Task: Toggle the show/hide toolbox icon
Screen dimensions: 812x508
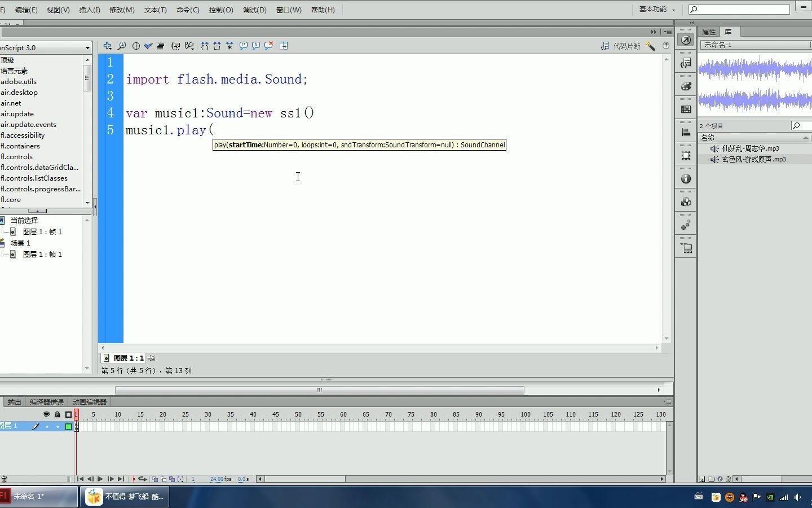Action: 284,46
